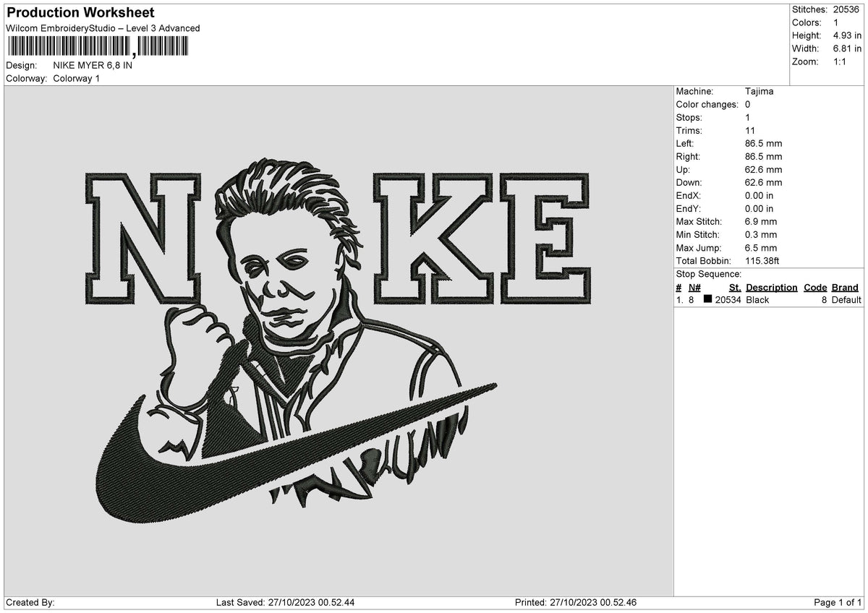Select 'Wilcom EmbroideryStudio – Level 3 Advanced' text
This screenshot has width=868, height=613.
tap(103, 28)
